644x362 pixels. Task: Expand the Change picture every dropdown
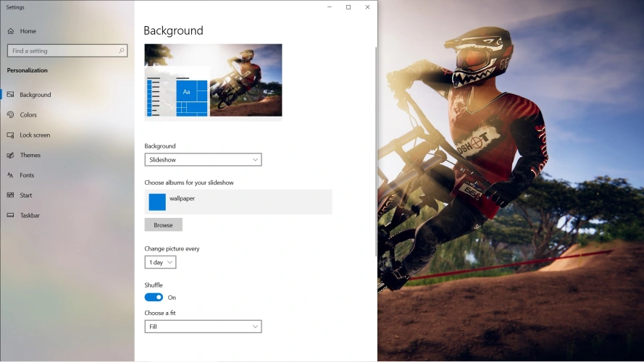160,262
